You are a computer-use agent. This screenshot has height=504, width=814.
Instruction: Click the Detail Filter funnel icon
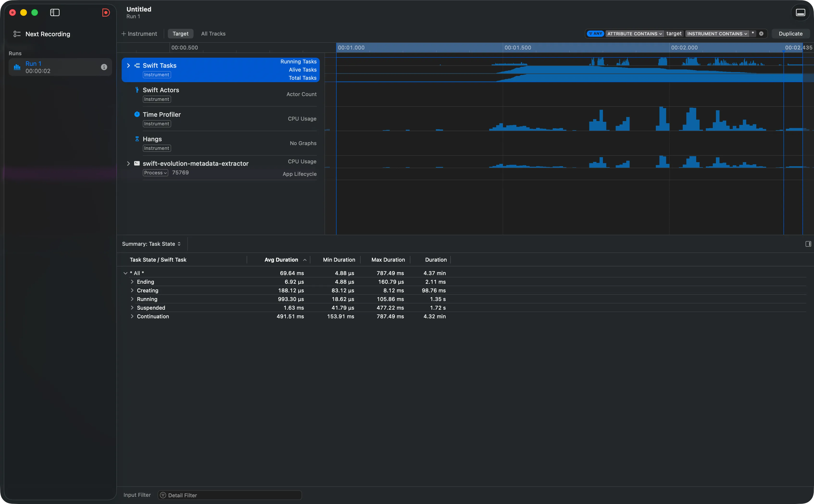(x=163, y=495)
